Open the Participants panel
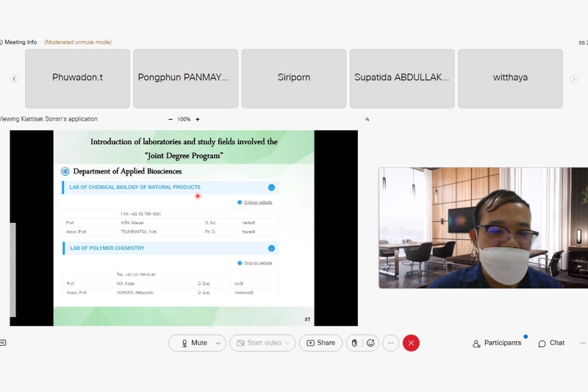 (x=498, y=343)
